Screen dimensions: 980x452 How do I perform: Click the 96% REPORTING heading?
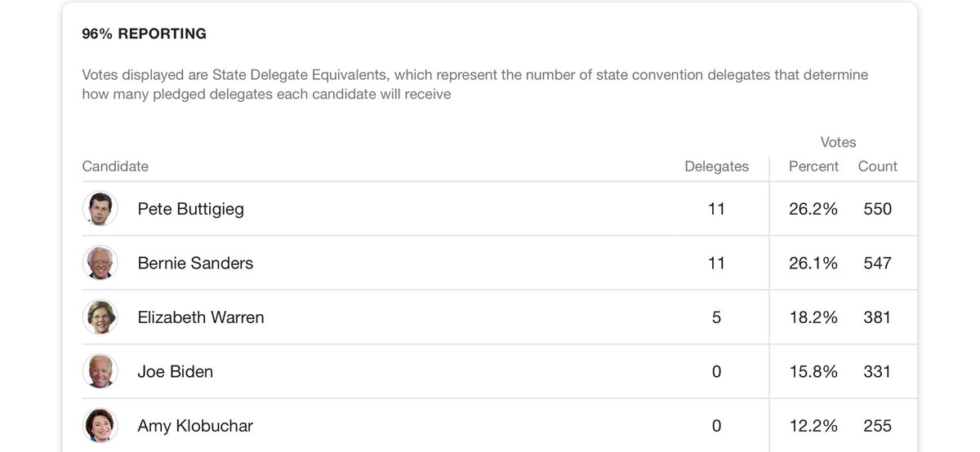pyautogui.click(x=145, y=34)
